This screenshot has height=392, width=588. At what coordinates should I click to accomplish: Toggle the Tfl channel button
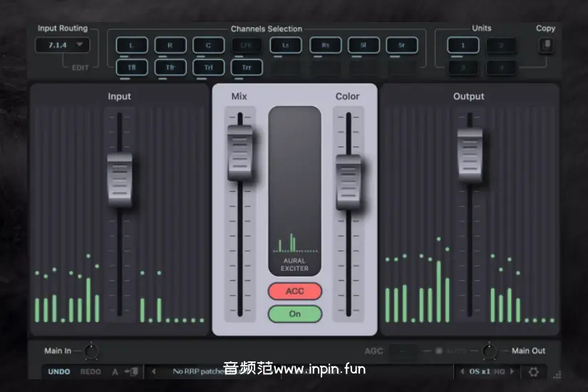tap(132, 68)
